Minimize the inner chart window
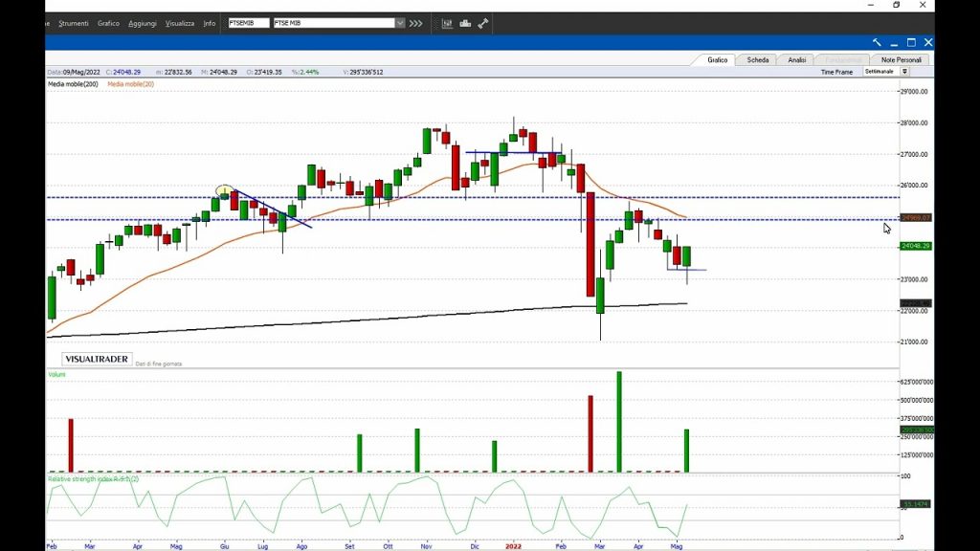 (x=894, y=42)
